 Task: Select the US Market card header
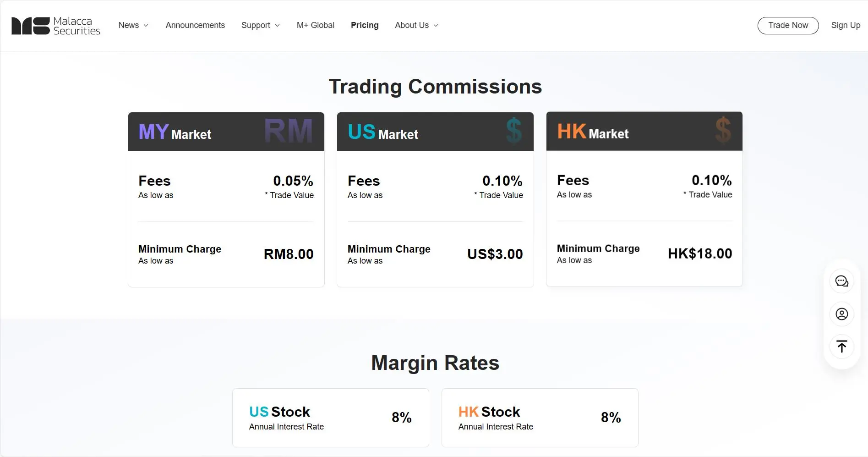tap(435, 132)
